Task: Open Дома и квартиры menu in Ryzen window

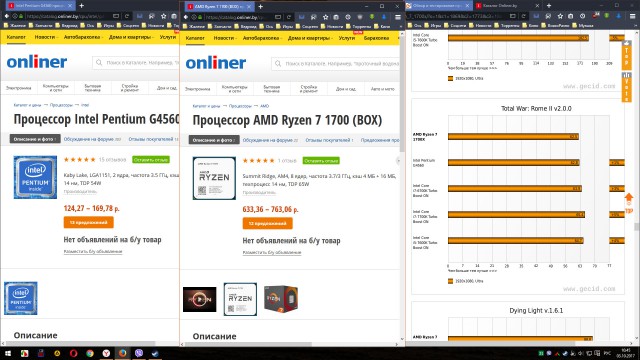Action: pyautogui.click(x=310, y=38)
